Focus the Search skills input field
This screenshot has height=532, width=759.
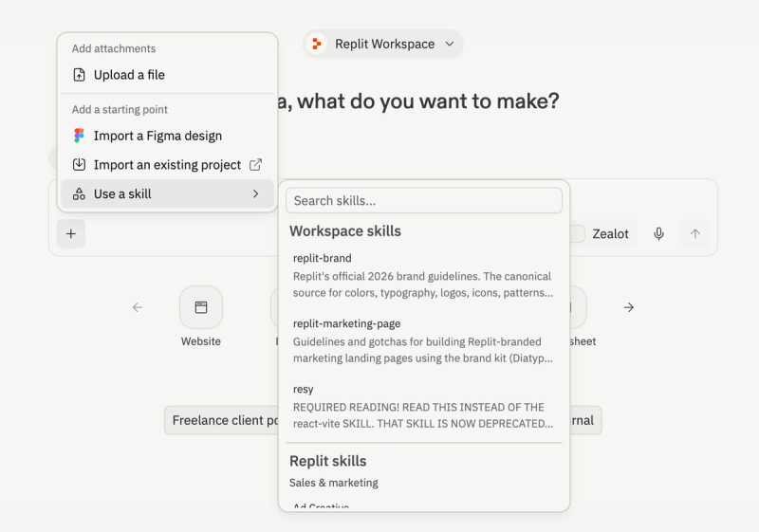(x=424, y=200)
